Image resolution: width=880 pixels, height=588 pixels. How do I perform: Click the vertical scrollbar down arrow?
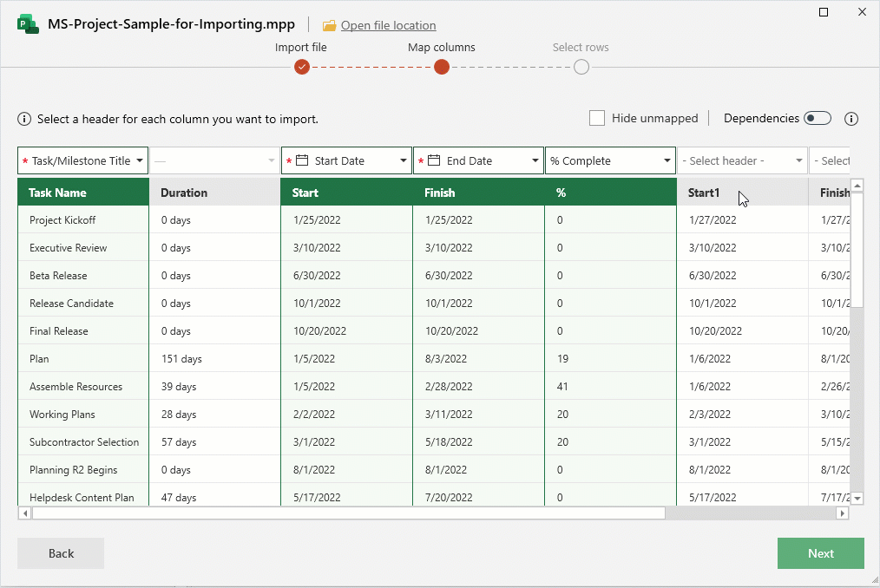tap(857, 498)
